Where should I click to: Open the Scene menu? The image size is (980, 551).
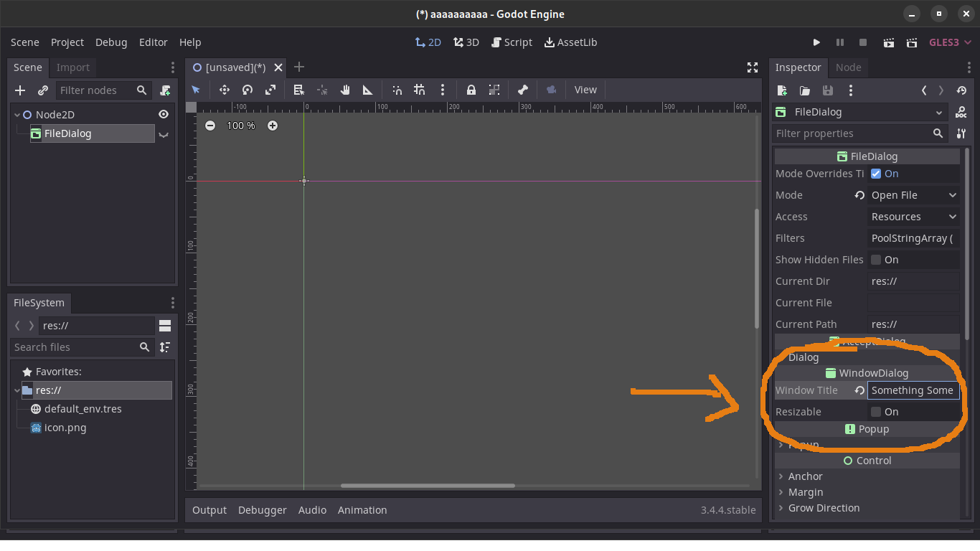pos(25,42)
